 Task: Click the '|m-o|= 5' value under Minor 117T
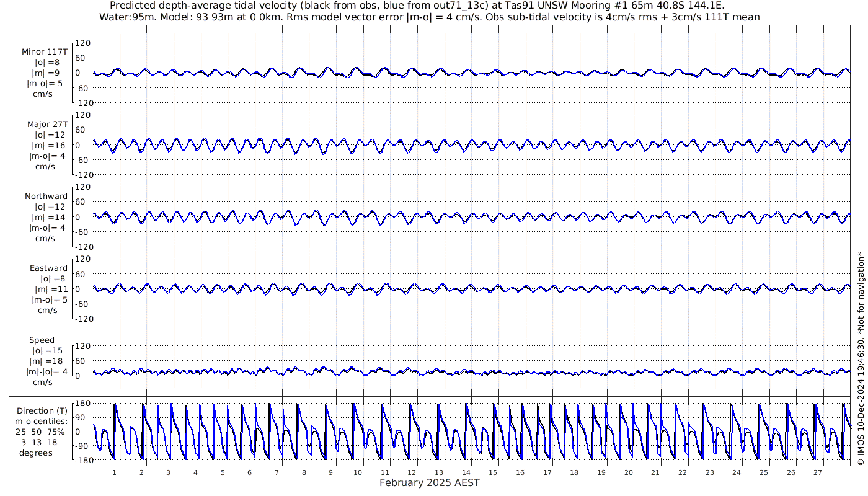(x=45, y=84)
